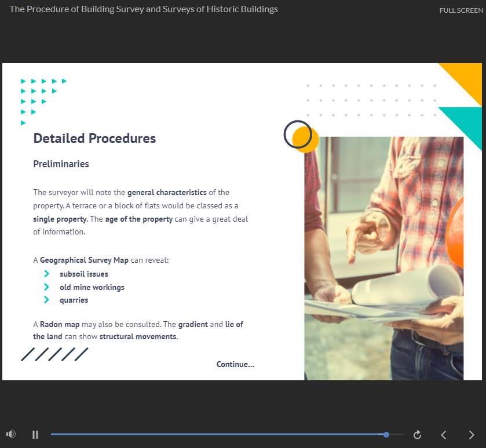Click the chevron beside subsoil issues
This screenshot has height=448, width=486.
tap(47, 274)
